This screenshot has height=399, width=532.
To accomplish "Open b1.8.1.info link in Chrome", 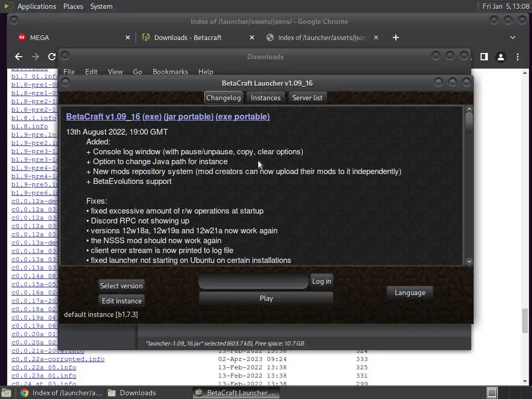I will (34, 118).
